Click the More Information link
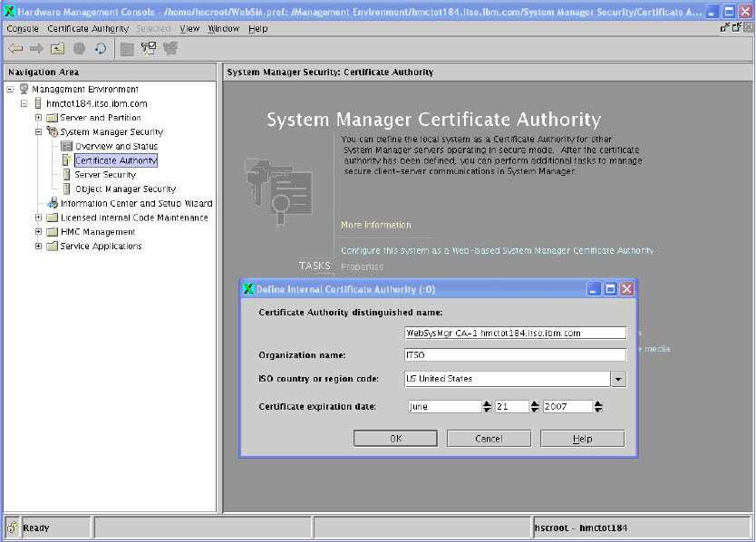Image resolution: width=756 pixels, height=542 pixels. coord(375,225)
